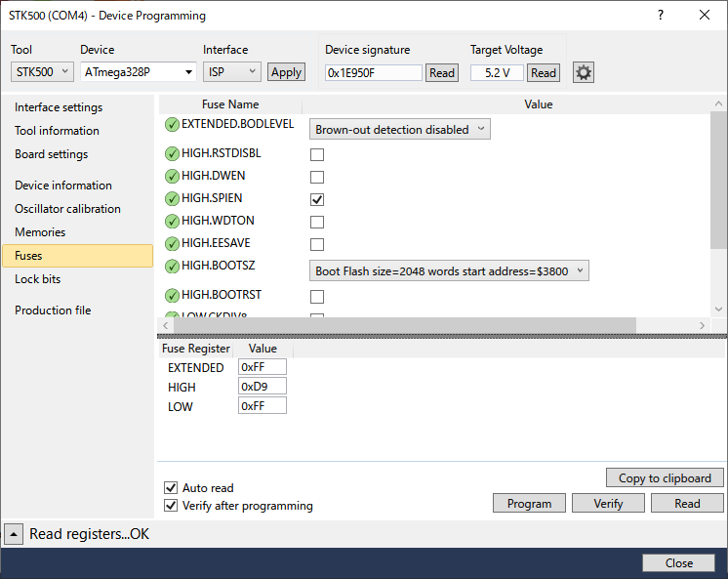Click the 'HIGH.BOOTSZ' fuse name text
Screen dimensions: 728x579
click(219, 266)
